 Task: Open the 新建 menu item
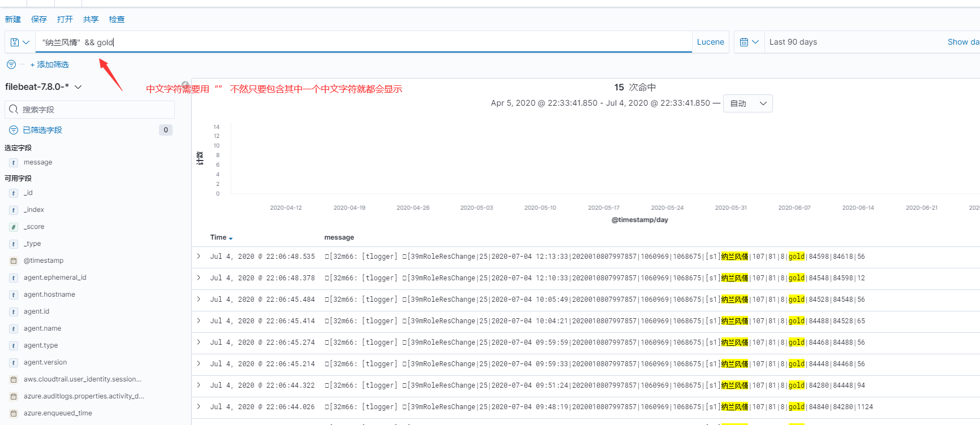[13, 19]
